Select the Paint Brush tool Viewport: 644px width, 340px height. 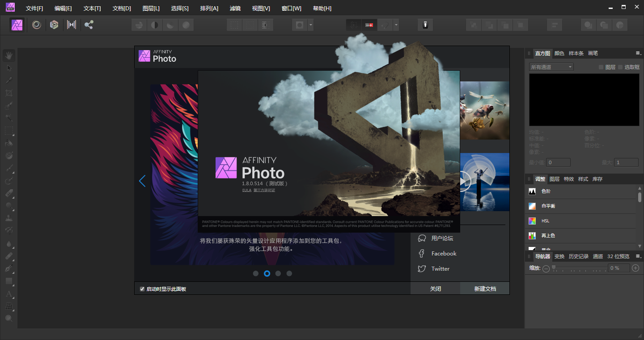(9, 169)
